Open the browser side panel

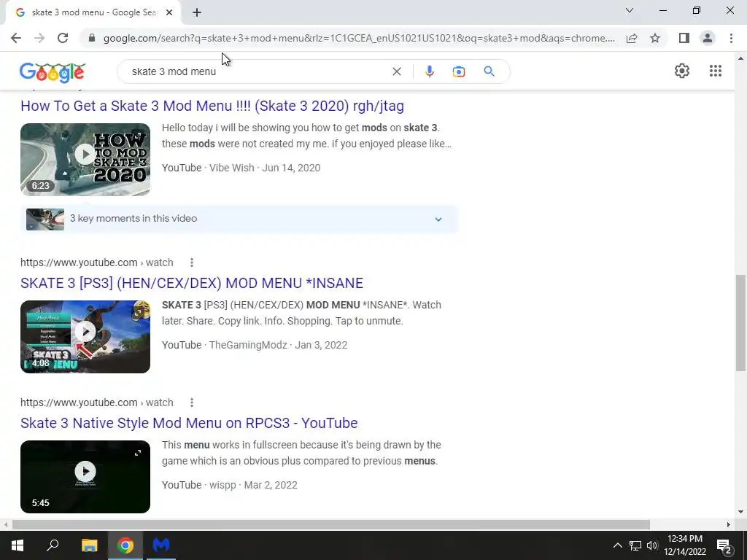pyautogui.click(x=684, y=38)
